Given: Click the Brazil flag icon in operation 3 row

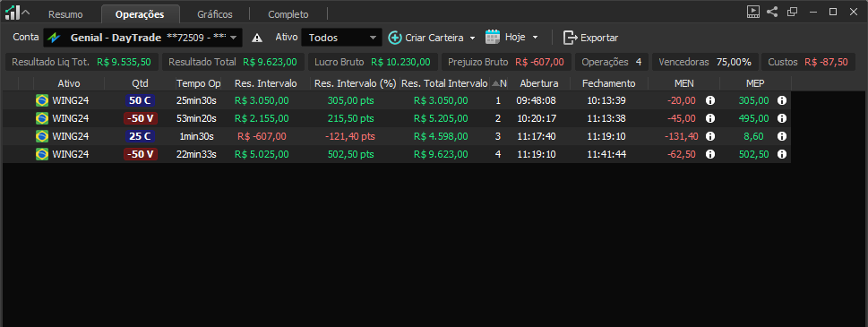Looking at the screenshot, I should pyautogui.click(x=42, y=136).
